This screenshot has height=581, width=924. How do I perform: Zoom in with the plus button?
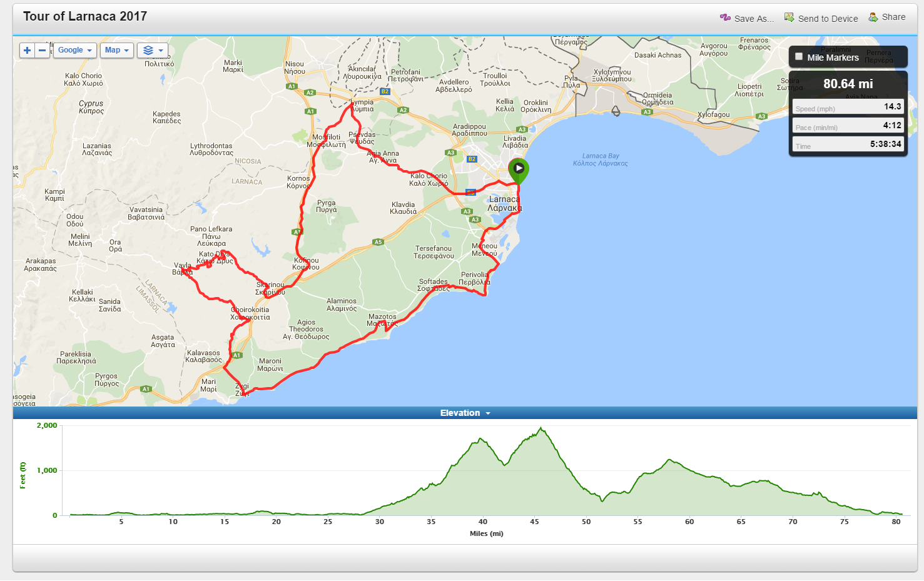(27, 51)
